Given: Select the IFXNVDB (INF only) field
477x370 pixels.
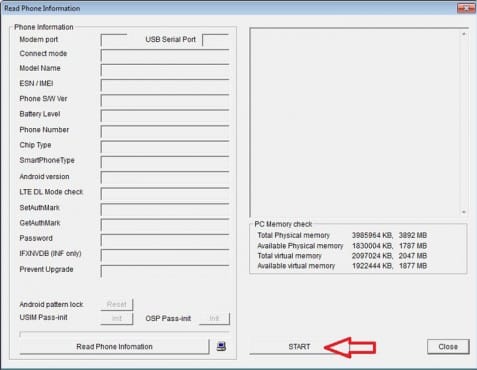Looking at the screenshot, I should 165,255.
